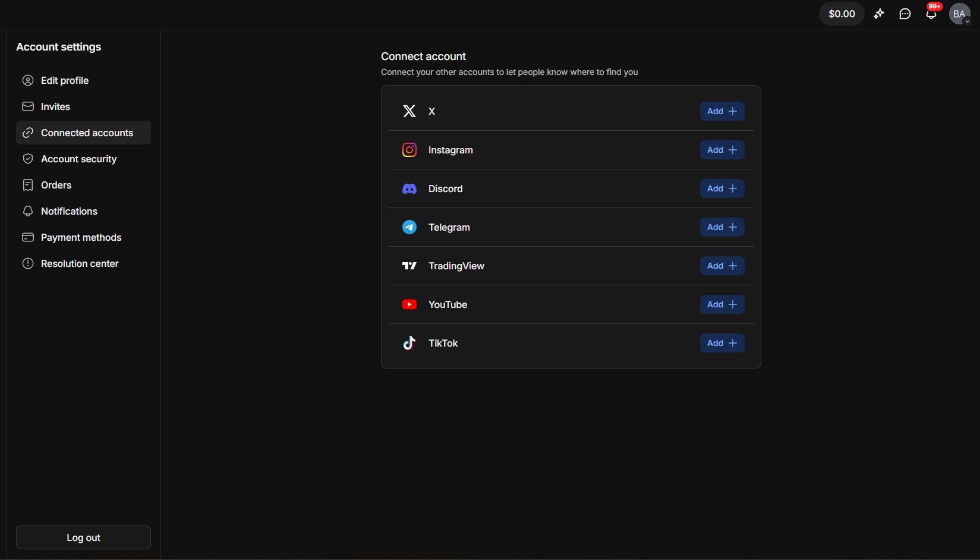
Task: Click the Resolution center alert icon
Action: coord(28,263)
